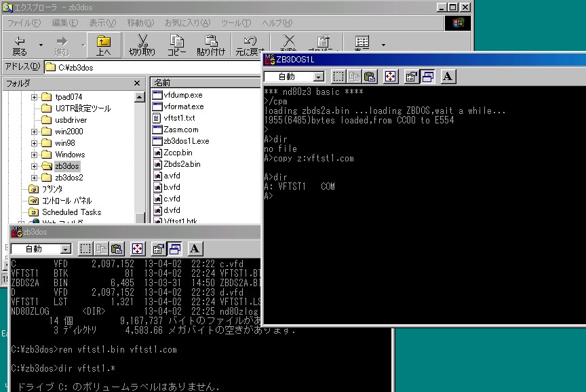This screenshot has height=392, width=586.
Task: Click the address bar showing C:¥zb3dos
Action: [x=153, y=67]
